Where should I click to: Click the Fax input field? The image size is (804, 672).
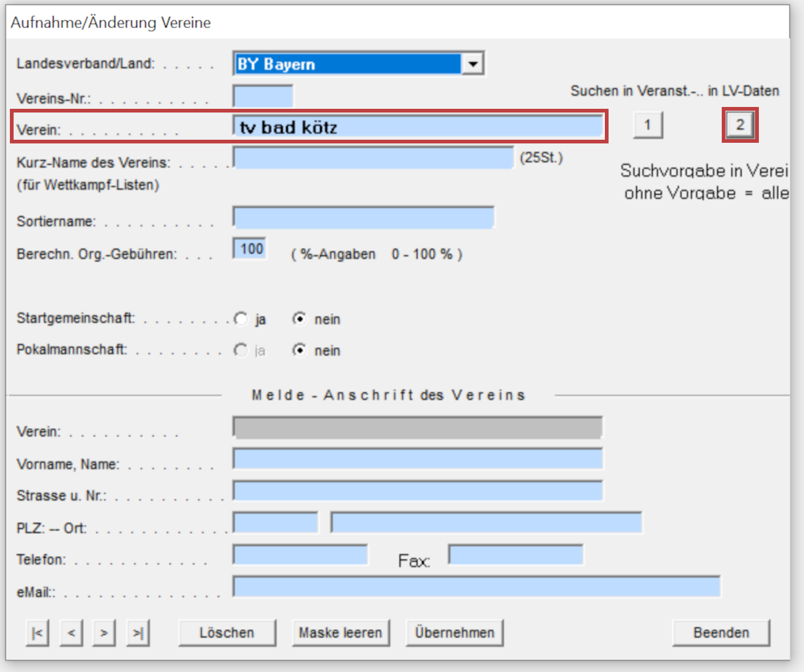[516, 555]
